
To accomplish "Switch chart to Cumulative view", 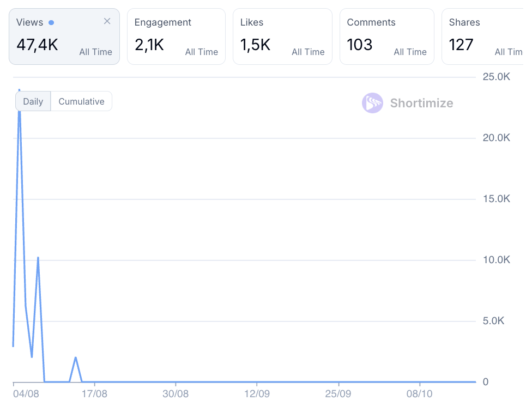I will (81, 101).
